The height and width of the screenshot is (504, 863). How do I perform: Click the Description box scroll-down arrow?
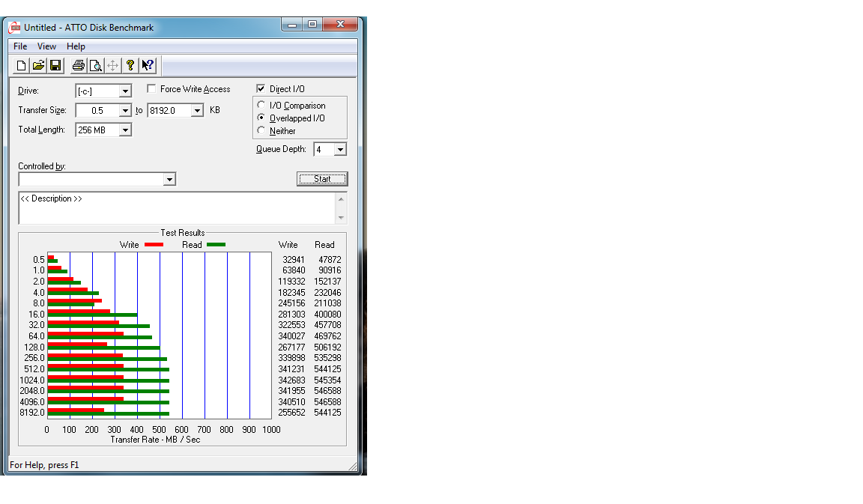(x=342, y=218)
